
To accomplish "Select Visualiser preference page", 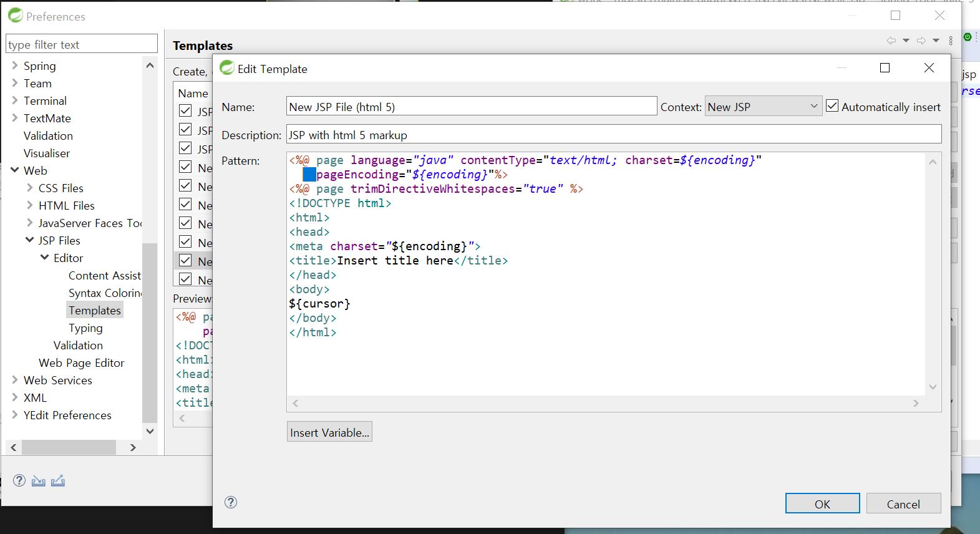I will click(47, 153).
